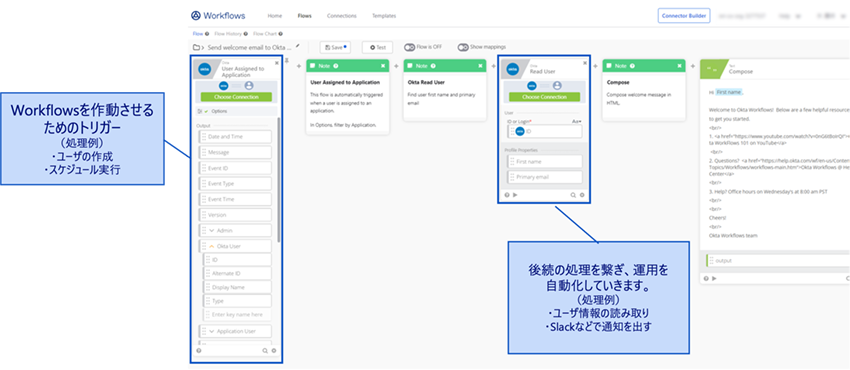This screenshot has height=370, width=850.
Task: Click help icon on Okta Read User note
Action: 433,66
